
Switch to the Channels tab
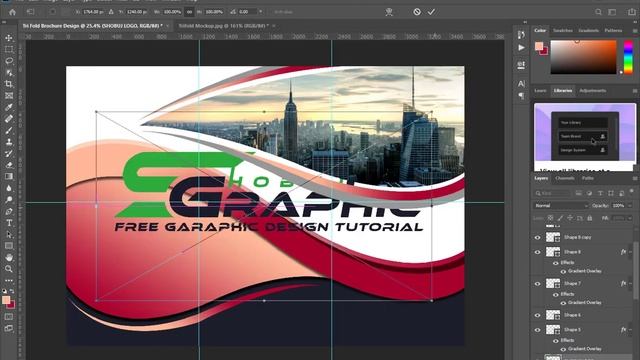(x=565, y=178)
